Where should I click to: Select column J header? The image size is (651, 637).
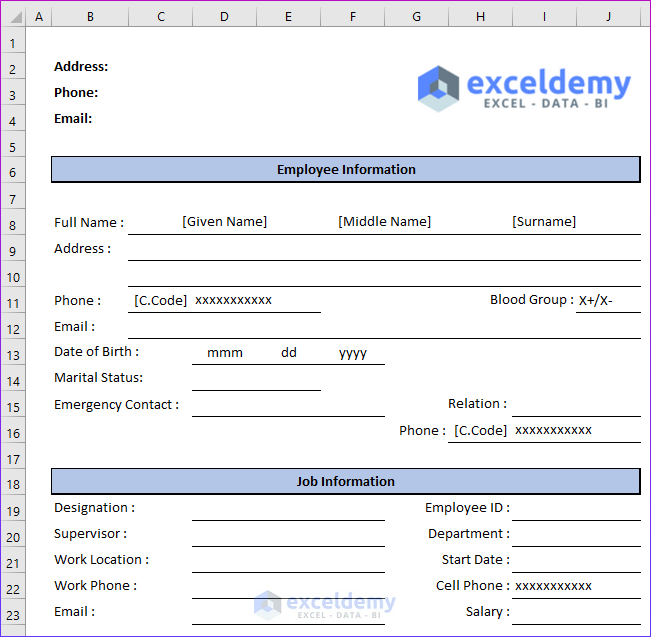(608, 17)
